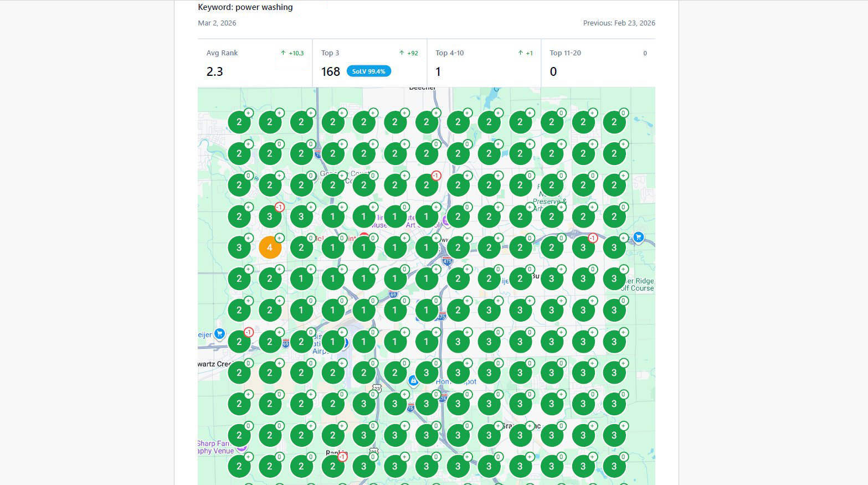The width and height of the screenshot is (868, 485).
Task: Click the +10.3 Avg Rank change indicator
Action: (x=292, y=53)
